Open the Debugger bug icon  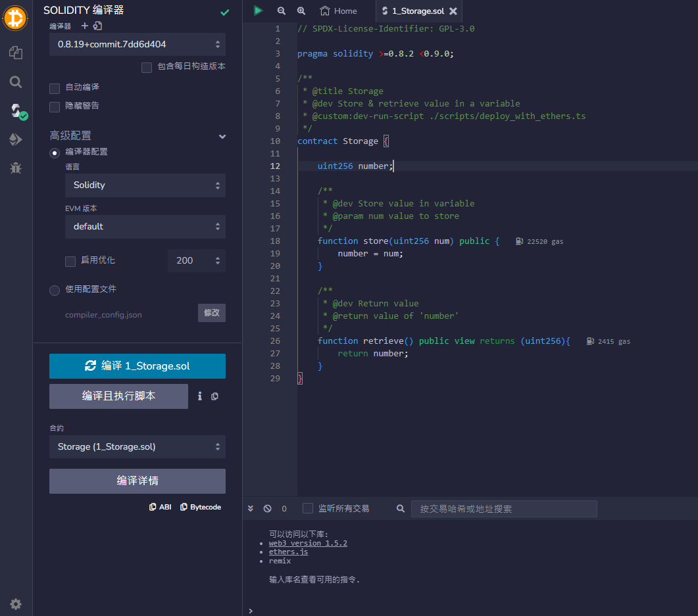(x=16, y=168)
